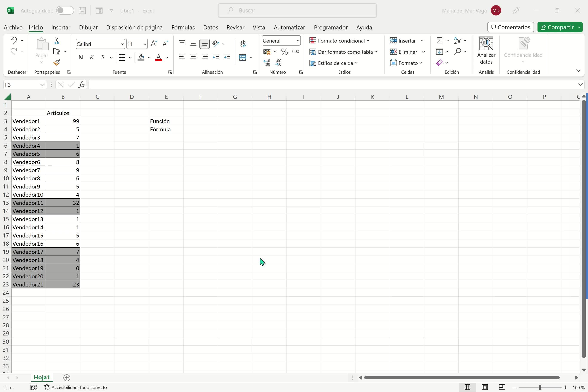
Task: Expand the General number format dropdown
Action: [x=298, y=41]
